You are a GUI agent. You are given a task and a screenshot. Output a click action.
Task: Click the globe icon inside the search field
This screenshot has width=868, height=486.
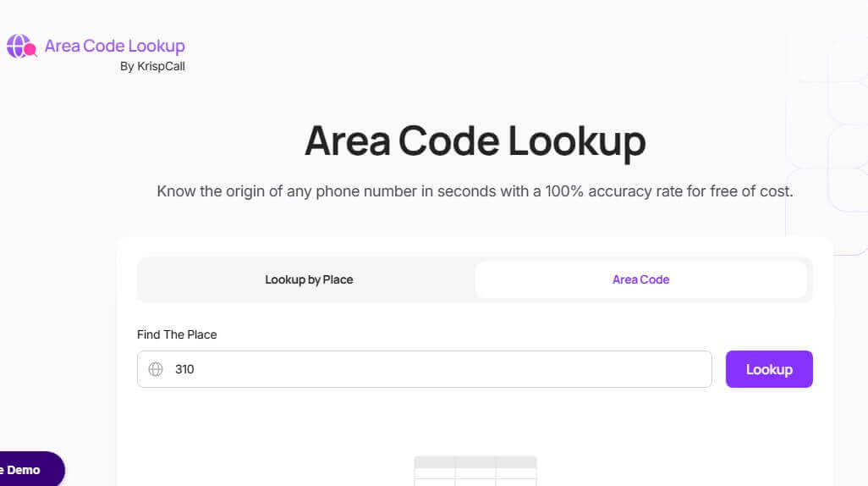point(156,369)
